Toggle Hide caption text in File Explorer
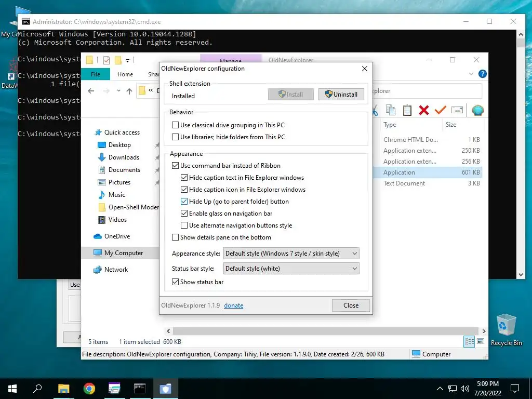This screenshot has height=399, width=532. [x=184, y=178]
